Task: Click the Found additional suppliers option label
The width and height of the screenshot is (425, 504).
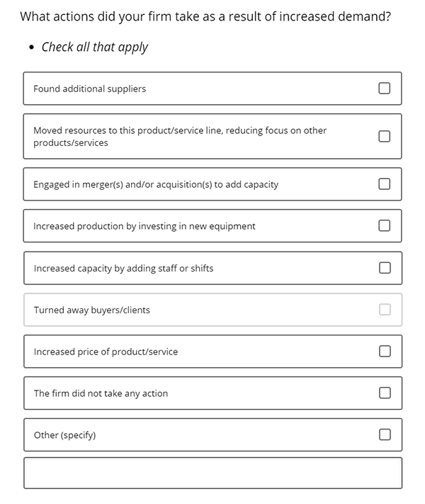Action: (90, 89)
